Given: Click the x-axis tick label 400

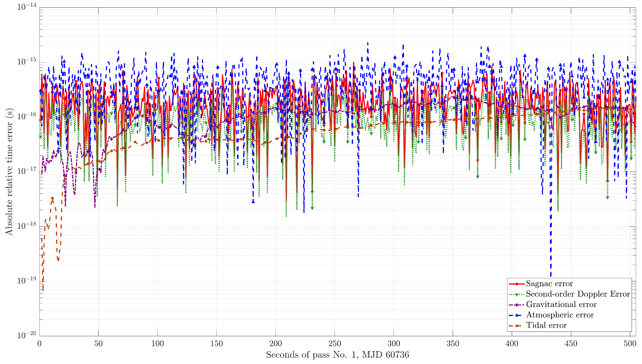Looking at the screenshot, I should (x=512, y=344).
